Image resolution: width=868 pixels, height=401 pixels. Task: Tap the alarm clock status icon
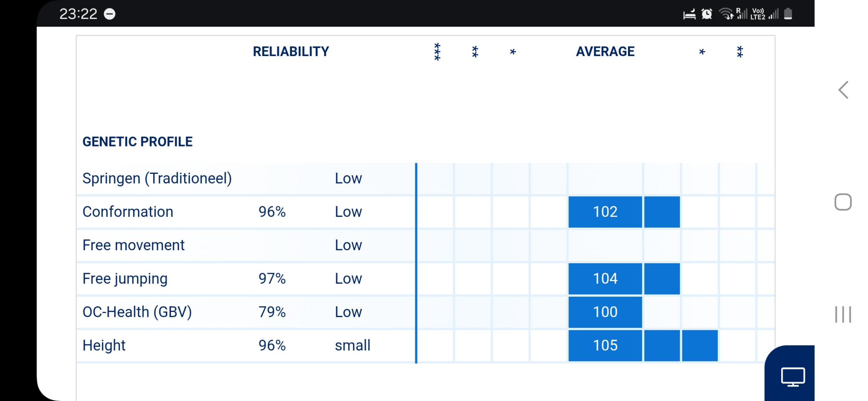[x=707, y=14]
